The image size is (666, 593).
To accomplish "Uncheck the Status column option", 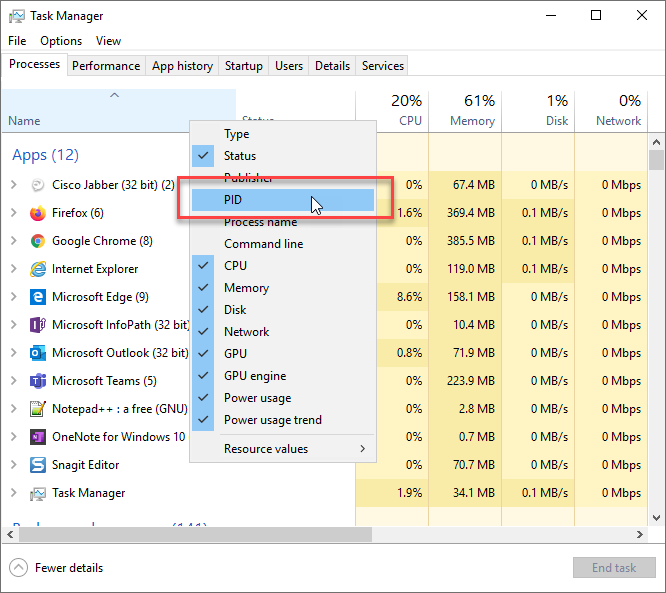I will point(240,156).
